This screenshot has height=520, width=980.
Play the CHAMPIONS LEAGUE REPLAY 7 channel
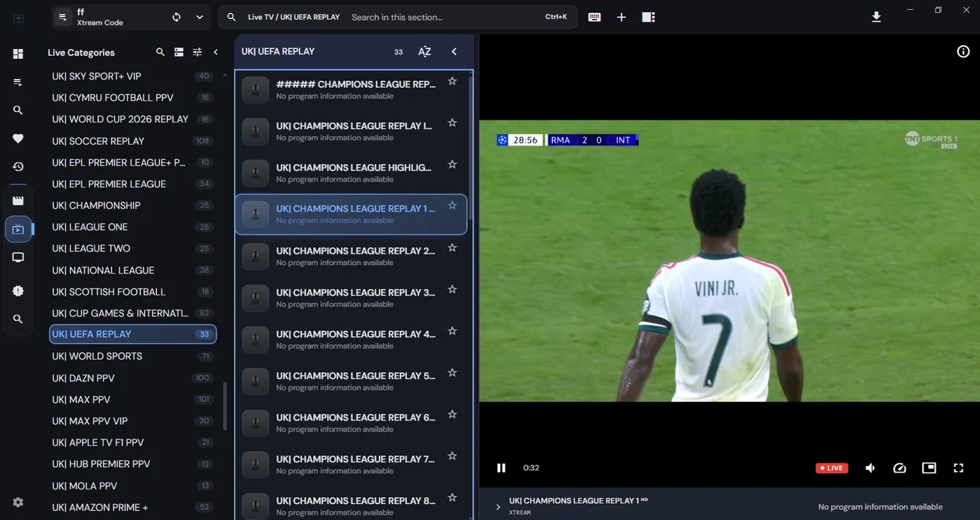click(x=351, y=464)
